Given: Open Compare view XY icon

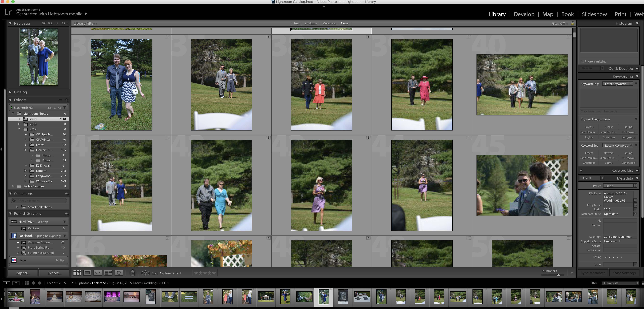Looking at the screenshot, I should [98, 273].
